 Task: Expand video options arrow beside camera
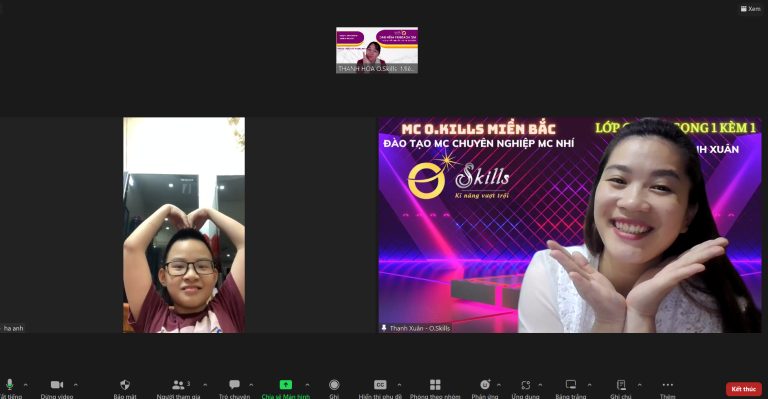75,385
